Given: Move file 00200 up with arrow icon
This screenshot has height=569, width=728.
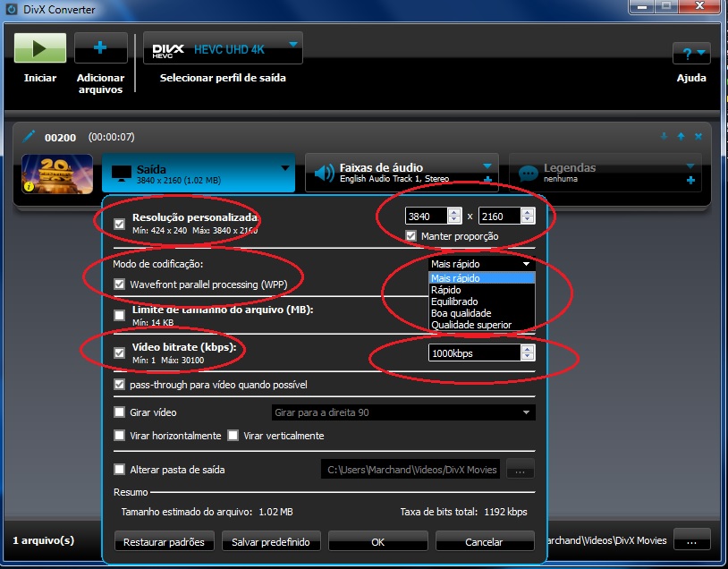Looking at the screenshot, I should (681, 137).
